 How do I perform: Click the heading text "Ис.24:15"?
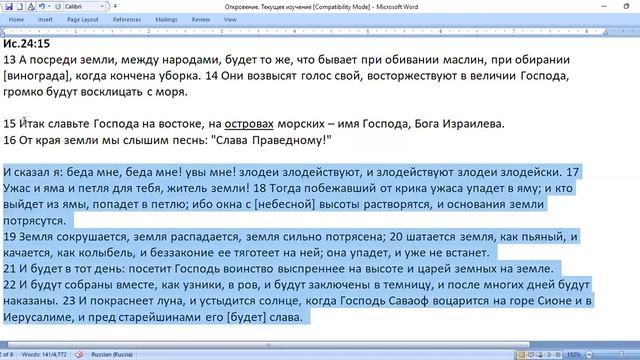coord(27,43)
